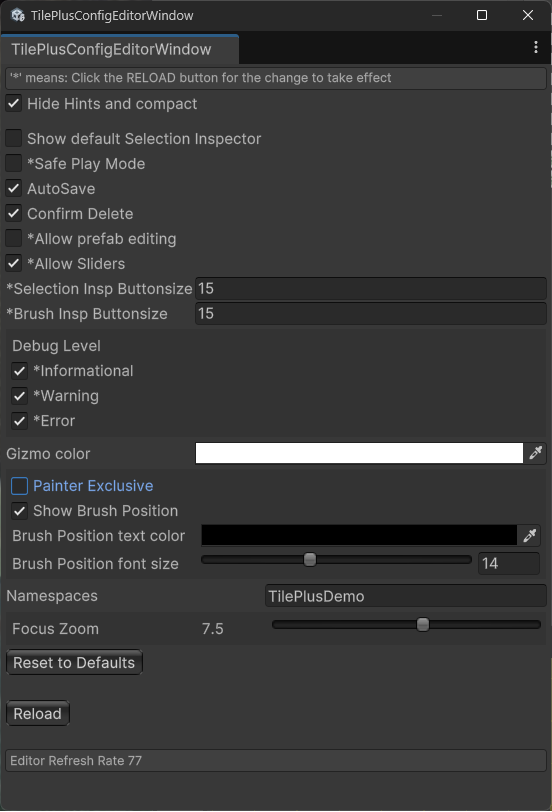The width and height of the screenshot is (552, 812).
Task: Toggle the Hide Hints and compact checkbox
Action: pyautogui.click(x=13, y=104)
